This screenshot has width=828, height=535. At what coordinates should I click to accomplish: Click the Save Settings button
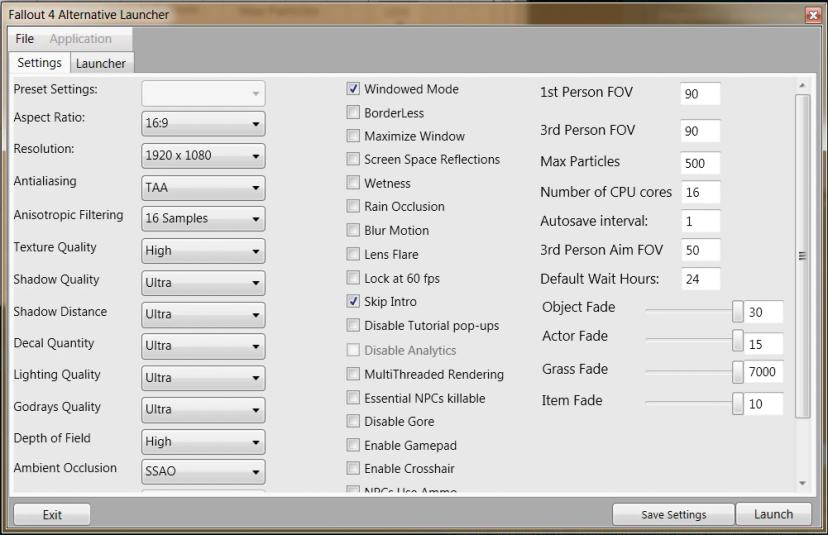click(673, 515)
